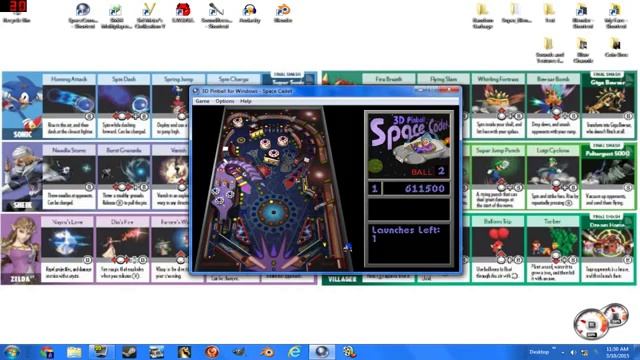Open the taskbar clock and date
This screenshot has width=640, height=360.
617,352
